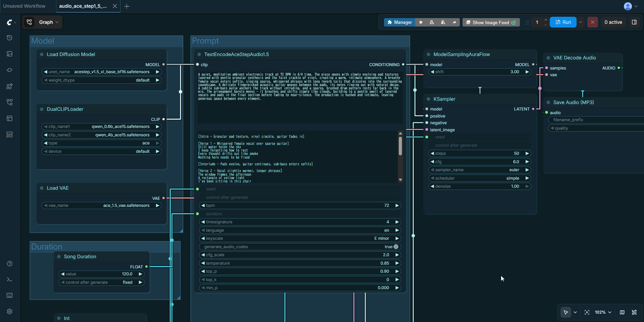Click the second tree icon before share arrow
The height and width of the screenshot is (322, 644).
tap(443, 22)
